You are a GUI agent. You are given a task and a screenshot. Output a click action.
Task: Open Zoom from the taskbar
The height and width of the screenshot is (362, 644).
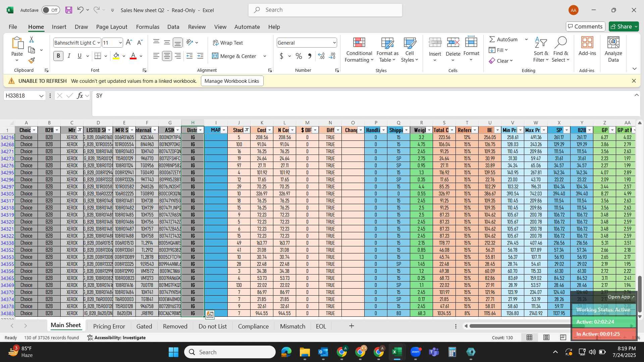click(416, 352)
